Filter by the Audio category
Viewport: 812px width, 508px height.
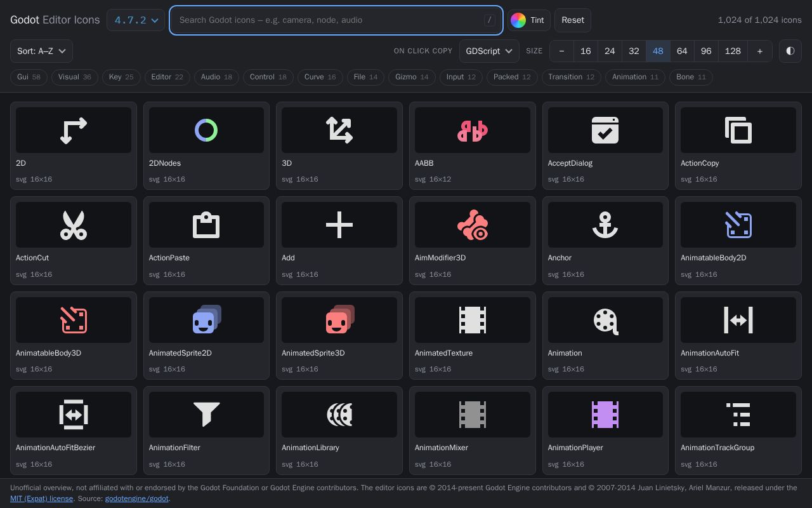coord(217,77)
